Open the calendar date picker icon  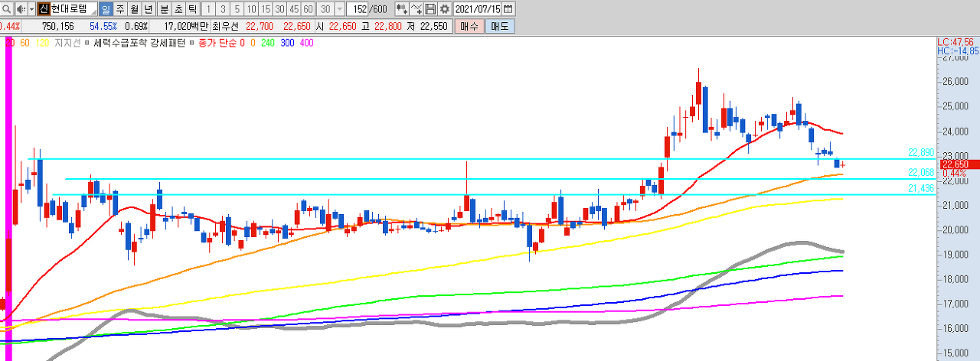[x=509, y=9]
